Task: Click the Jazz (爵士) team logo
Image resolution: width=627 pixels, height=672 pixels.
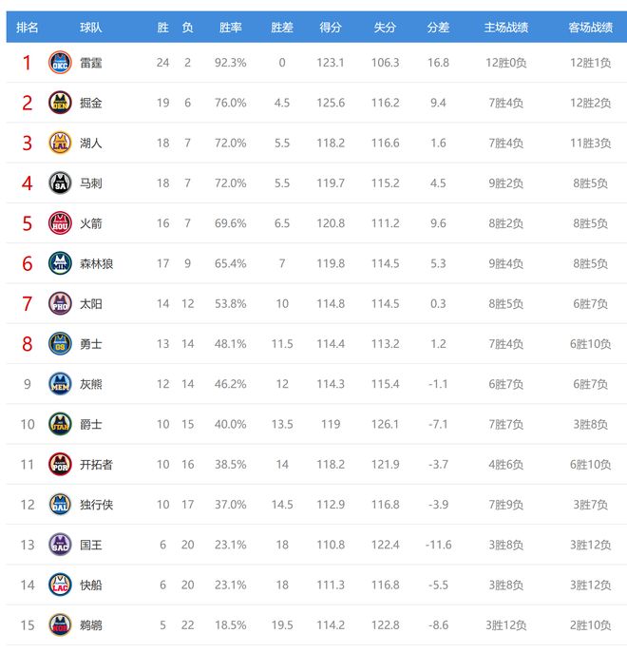Action: [60, 424]
